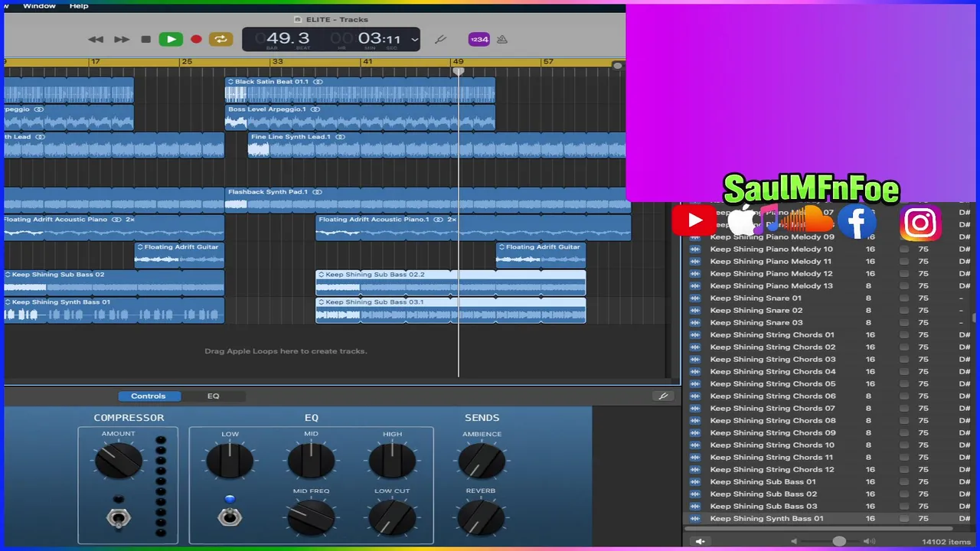Select loop Keep Shining Sub Bass 02
The image size is (980, 551).
click(763, 494)
